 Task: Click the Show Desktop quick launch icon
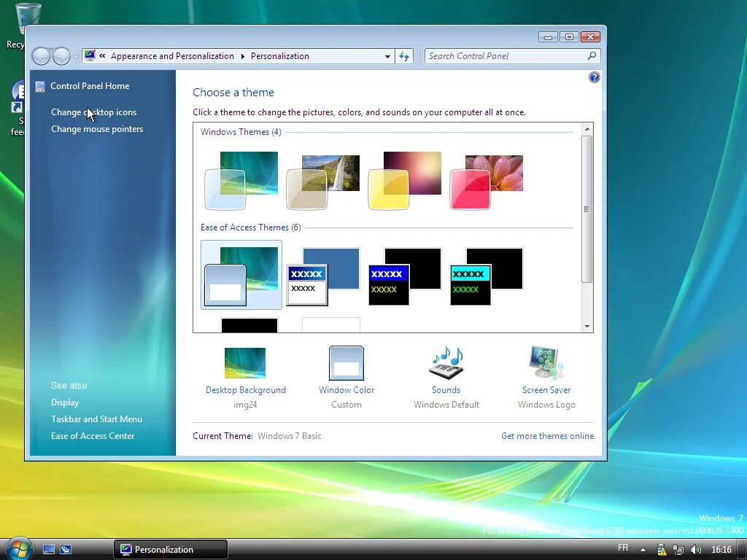[49, 550]
